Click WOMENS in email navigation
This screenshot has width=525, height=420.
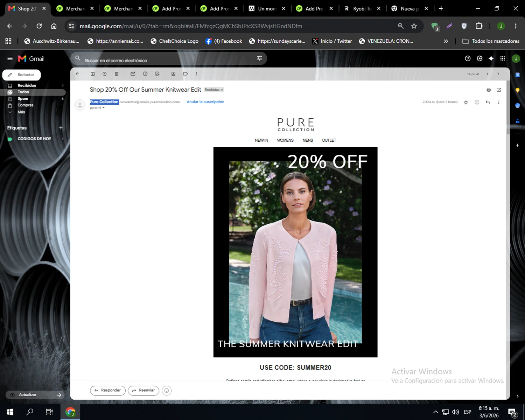(x=285, y=140)
